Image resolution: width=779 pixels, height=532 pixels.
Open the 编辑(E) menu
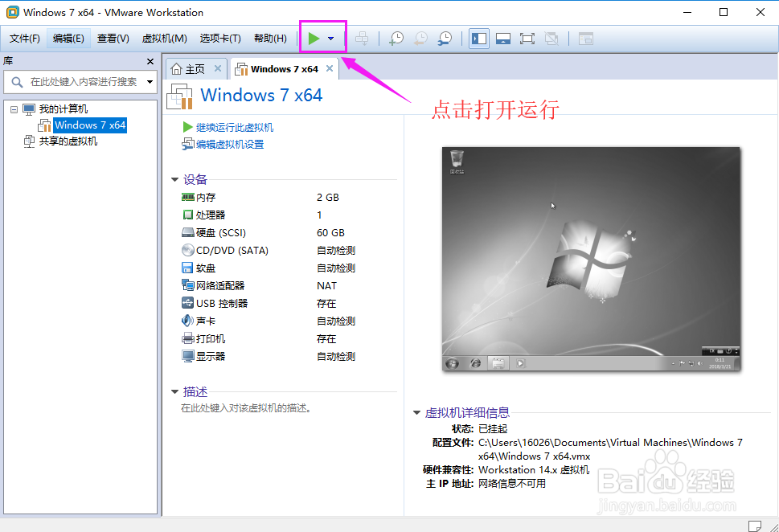tap(68, 39)
